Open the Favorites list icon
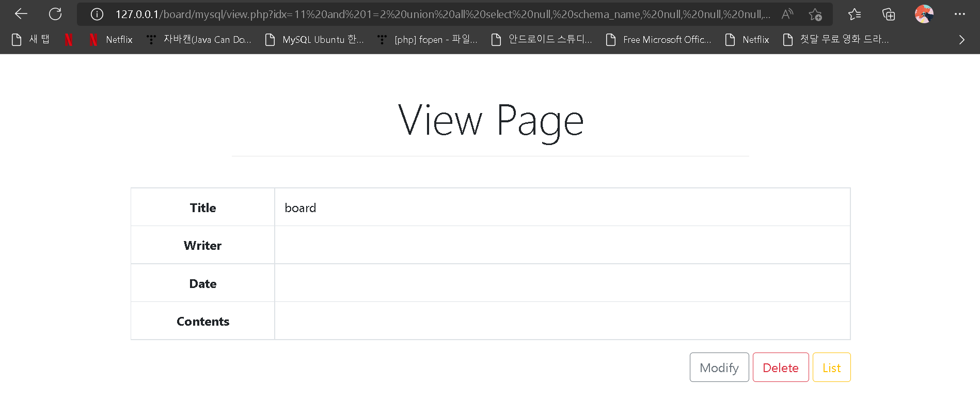This screenshot has height=400, width=980. click(855, 14)
